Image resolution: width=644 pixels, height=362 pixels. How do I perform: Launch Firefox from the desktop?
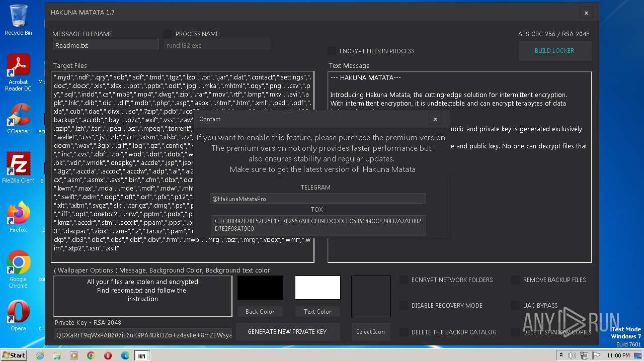pos(18,217)
